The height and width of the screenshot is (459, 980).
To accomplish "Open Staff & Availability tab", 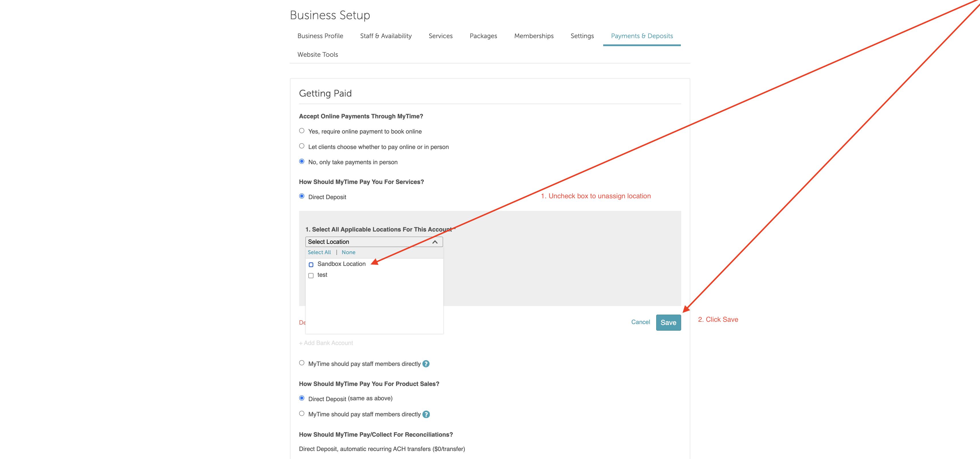I will [x=385, y=36].
